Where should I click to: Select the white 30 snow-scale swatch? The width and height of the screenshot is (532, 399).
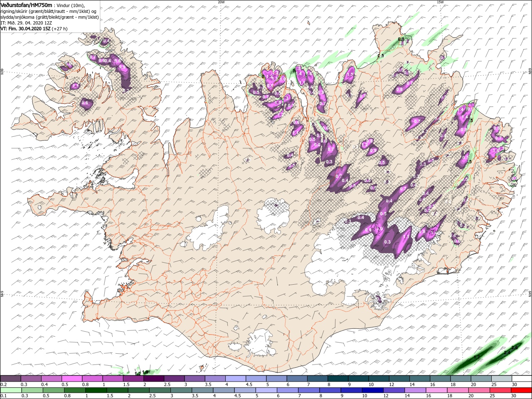(x=521, y=379)
